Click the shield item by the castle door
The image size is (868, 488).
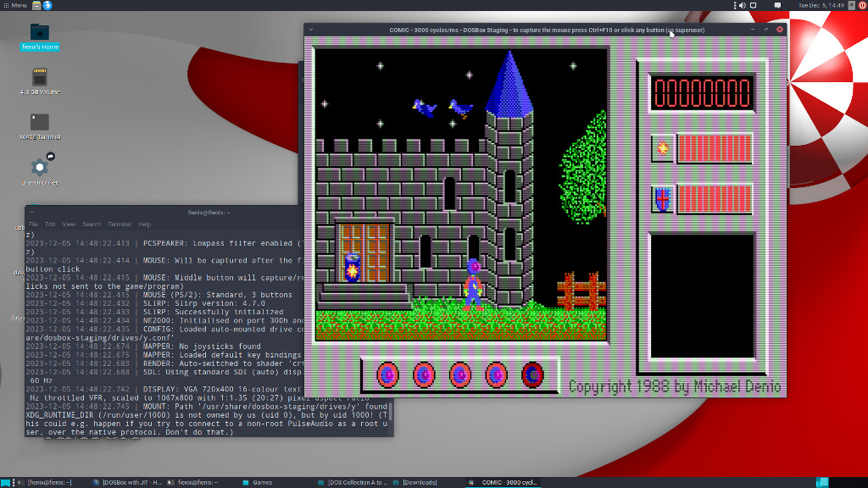tap(352, 268)
